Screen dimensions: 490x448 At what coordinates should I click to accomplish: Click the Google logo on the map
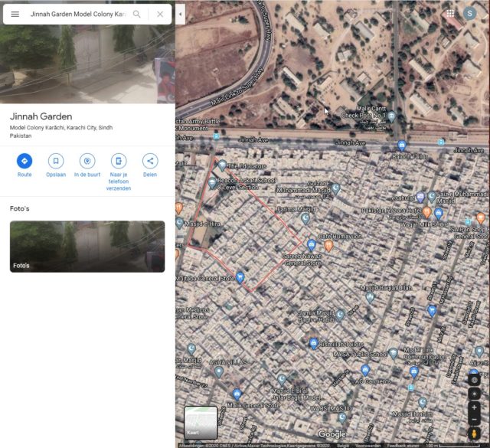pyautogui.click(x=332, y=434)
